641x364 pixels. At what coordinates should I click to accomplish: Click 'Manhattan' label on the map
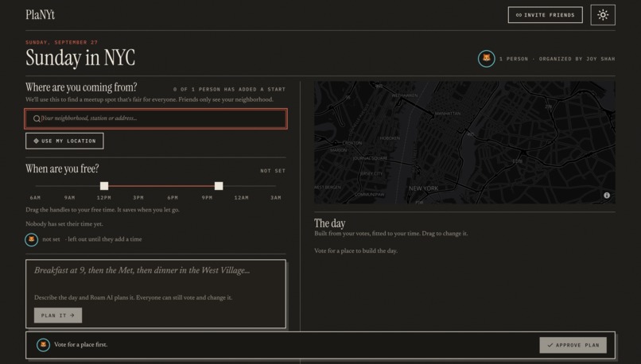447,114
